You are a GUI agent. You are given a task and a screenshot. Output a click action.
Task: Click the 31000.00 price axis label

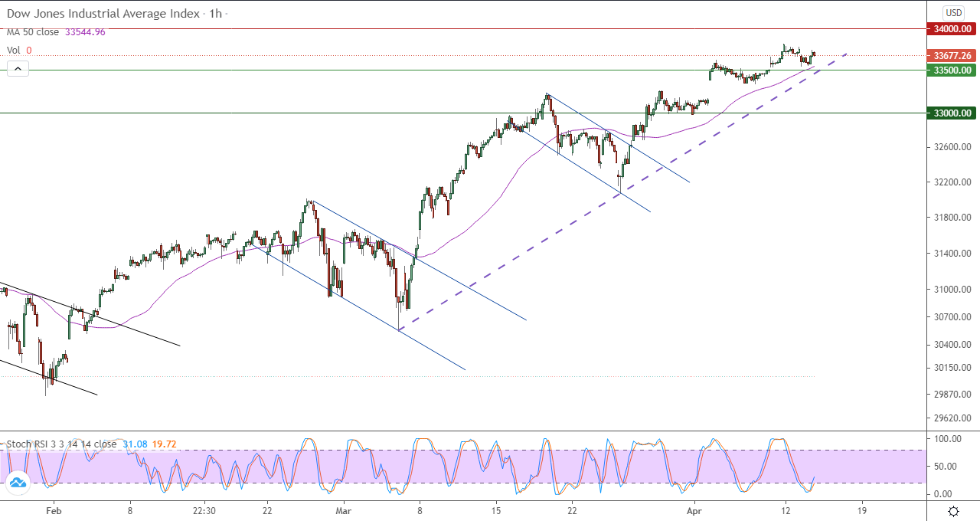(952, 289)
